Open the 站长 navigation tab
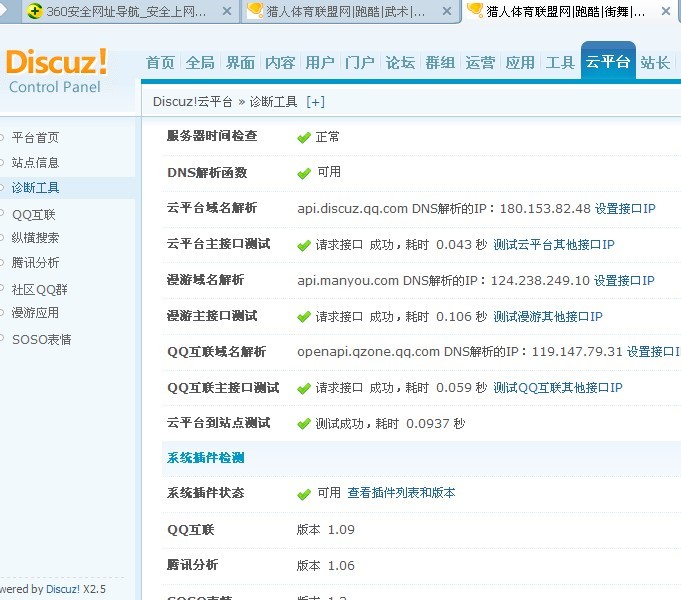This screenshot has height=600, width=681. coord(655,63)
